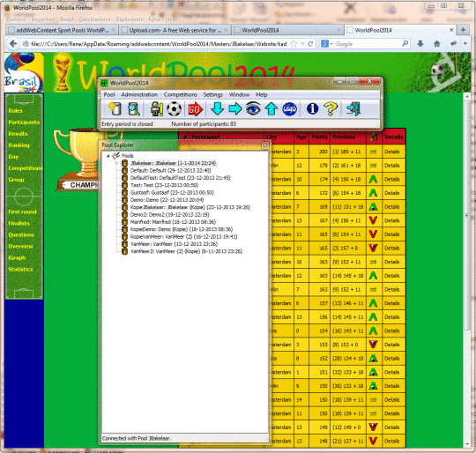Viewport: 476px width, 453px height.
Task: Bookmark page with the star icon
Action: (294, 44)
